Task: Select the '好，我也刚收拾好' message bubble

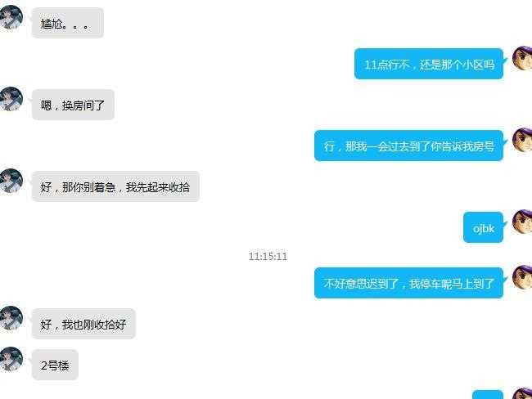Action: tap(83, 324)
